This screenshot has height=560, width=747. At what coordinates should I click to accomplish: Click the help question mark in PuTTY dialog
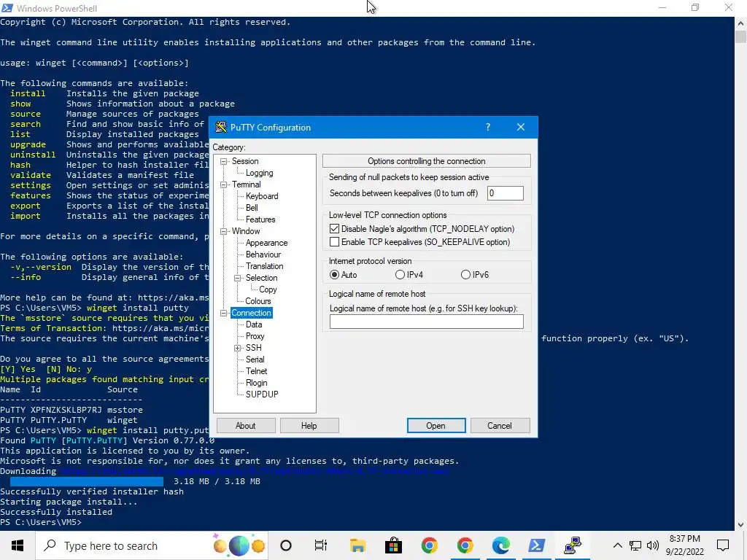tap(488, 127)
